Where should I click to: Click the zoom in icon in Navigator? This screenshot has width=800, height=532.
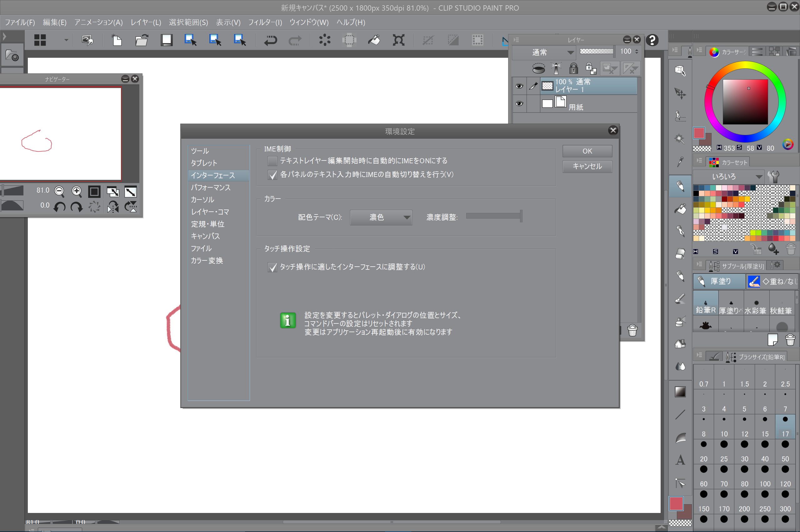(x=77, y=191)
